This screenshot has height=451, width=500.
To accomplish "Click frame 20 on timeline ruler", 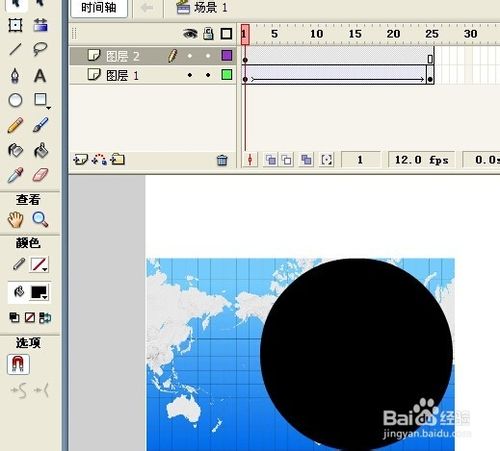I will (x=393, y=34).
